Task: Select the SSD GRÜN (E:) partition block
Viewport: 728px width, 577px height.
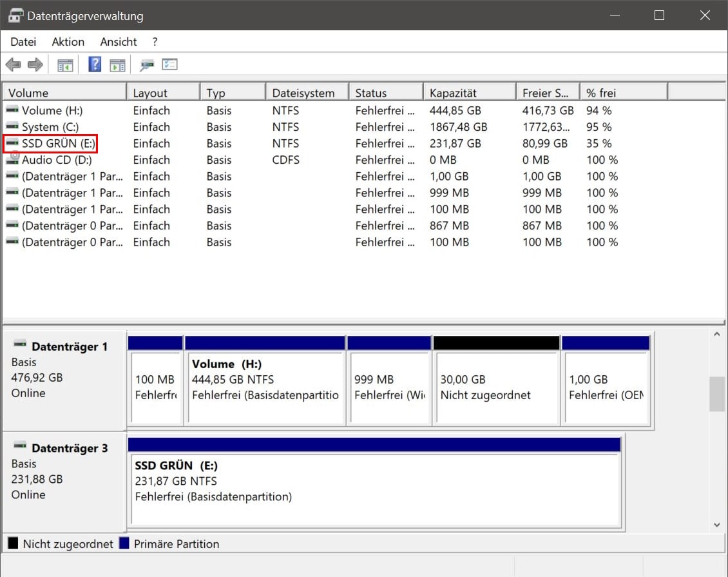Action: tap(374, 482)
